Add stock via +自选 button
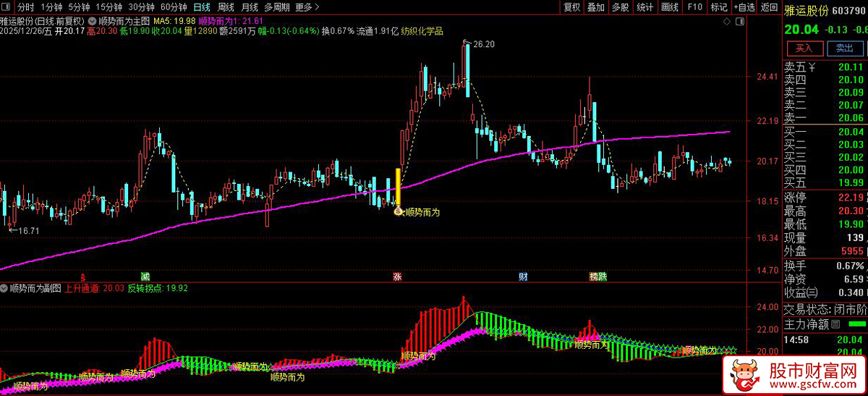The width and height of the screenshot is (868, 396). point(744,7)
